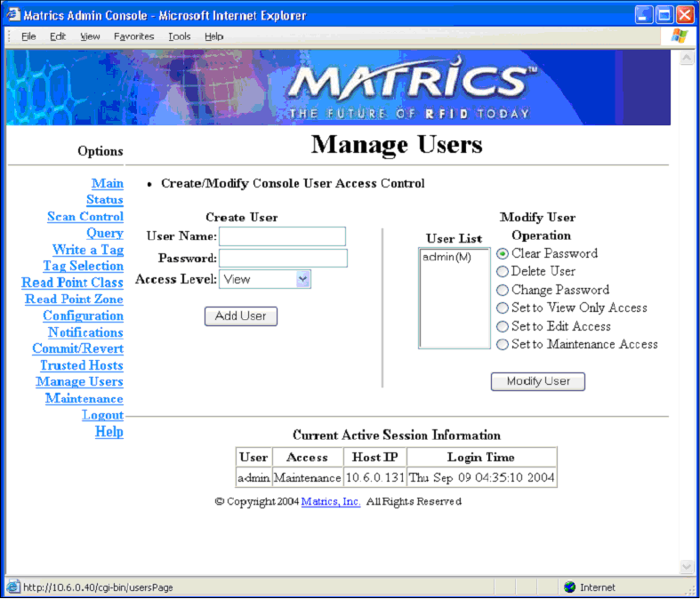This screenshot has width=700, height=599.
Task: Open the Help menu in menu bar
Action: 213,36
